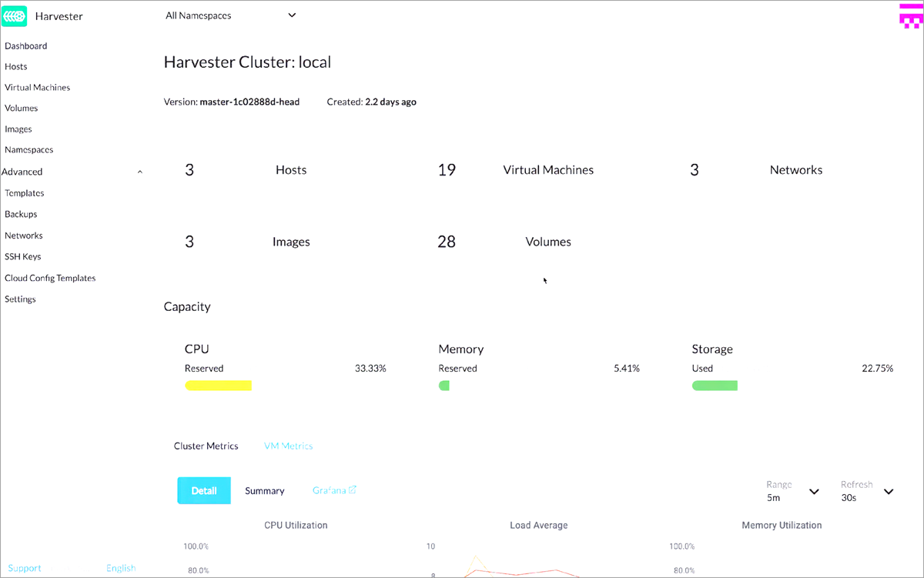The height and width of the screenshot is (578, 924).
Task: Open SSH Keys in sidebar
Action: [x=23, y=256]
